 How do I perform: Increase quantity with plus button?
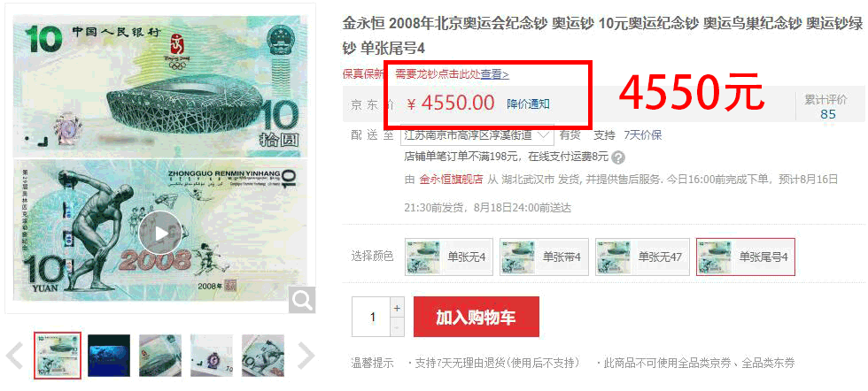397,308
